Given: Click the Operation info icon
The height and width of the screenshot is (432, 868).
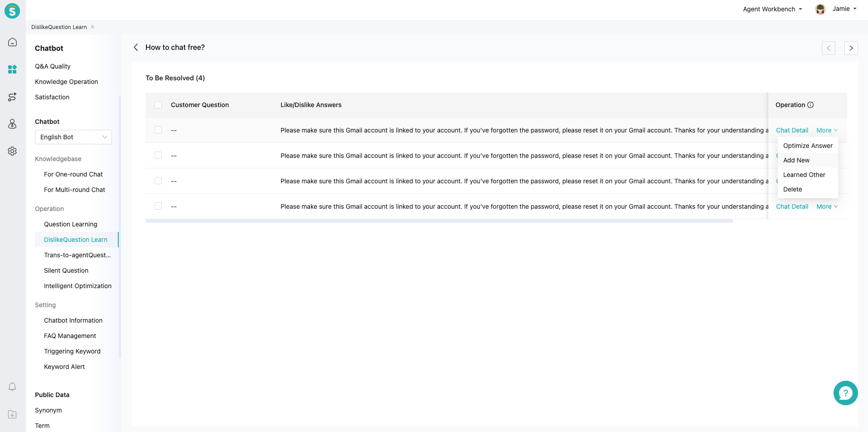Looking at the screenshot, I should click(x=810, y=105).
